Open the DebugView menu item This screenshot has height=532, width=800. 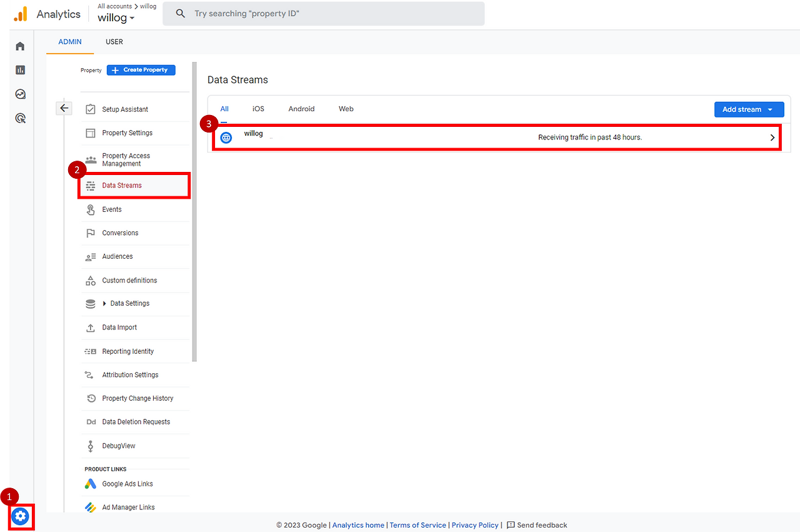click(119, 446)
